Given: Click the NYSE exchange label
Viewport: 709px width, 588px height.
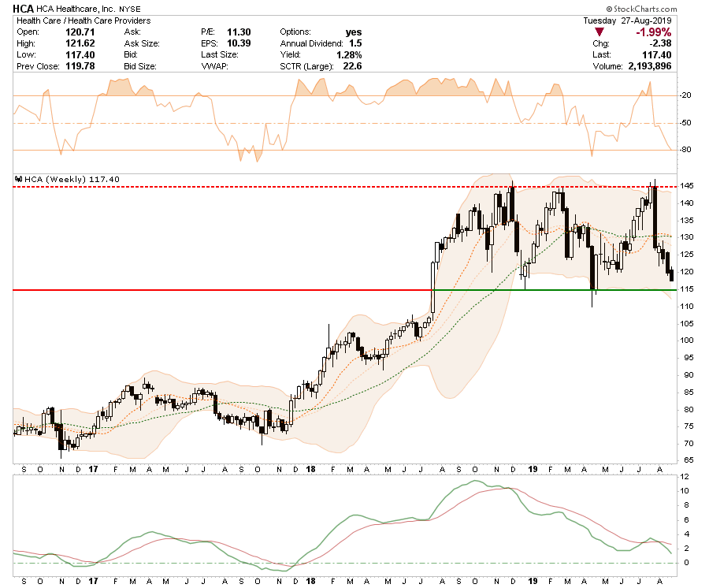Looking at the screenshot, I should 130,9.
